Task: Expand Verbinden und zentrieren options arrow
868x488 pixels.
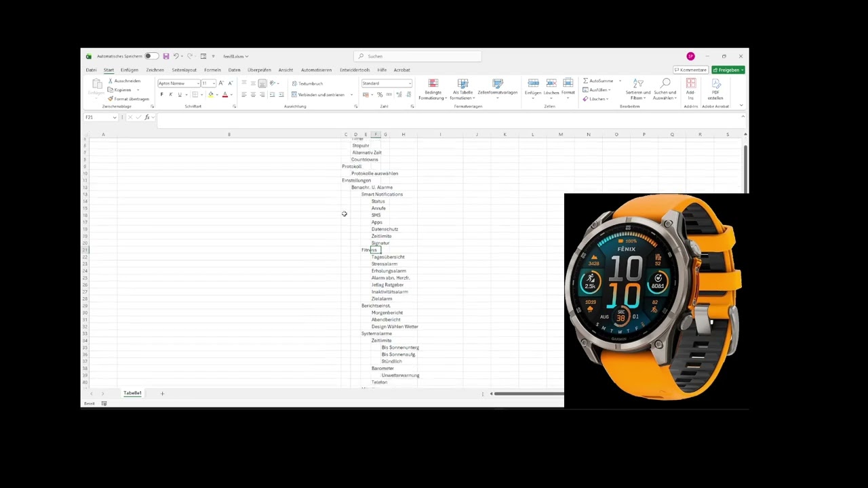Action: [x=351, y=95]
